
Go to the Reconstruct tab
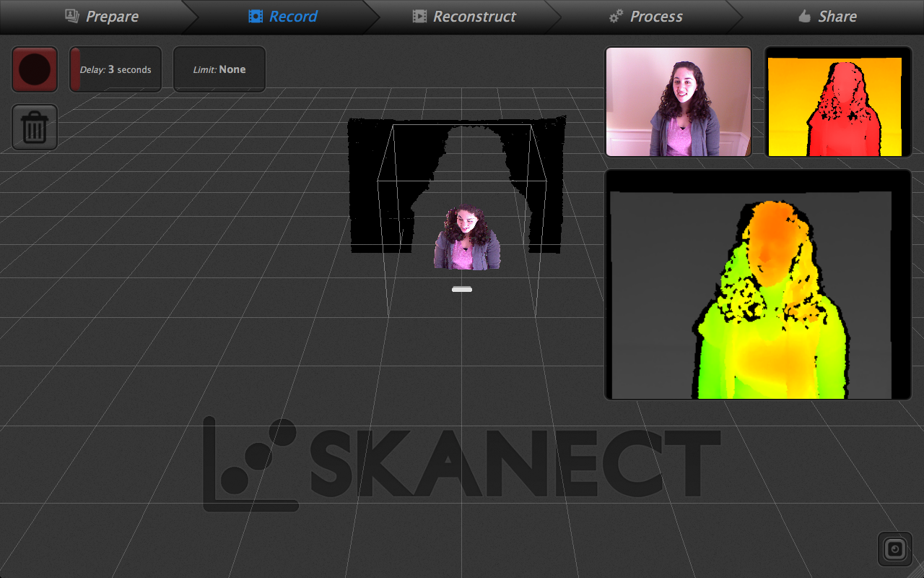coord(464,17)
